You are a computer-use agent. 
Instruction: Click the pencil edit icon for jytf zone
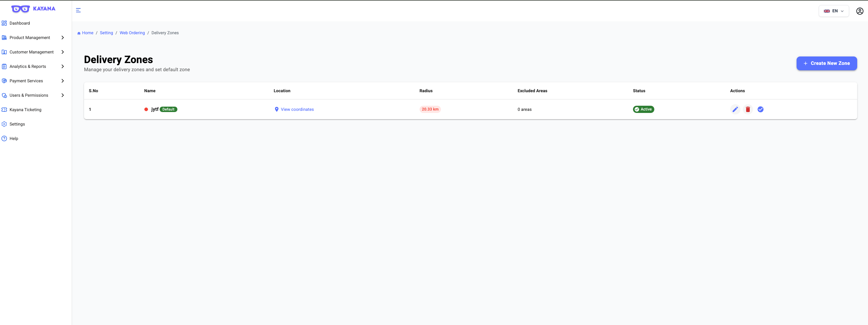click(x=735, y=109)
